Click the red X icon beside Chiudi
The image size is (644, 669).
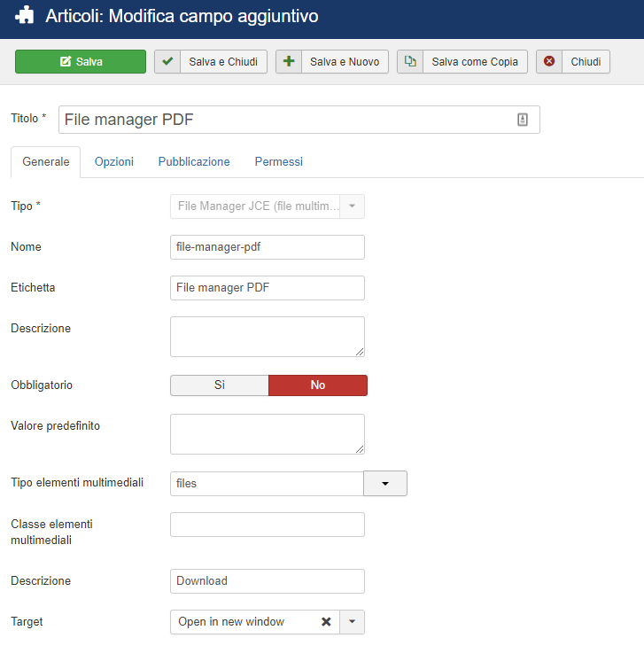pos(549,61)
